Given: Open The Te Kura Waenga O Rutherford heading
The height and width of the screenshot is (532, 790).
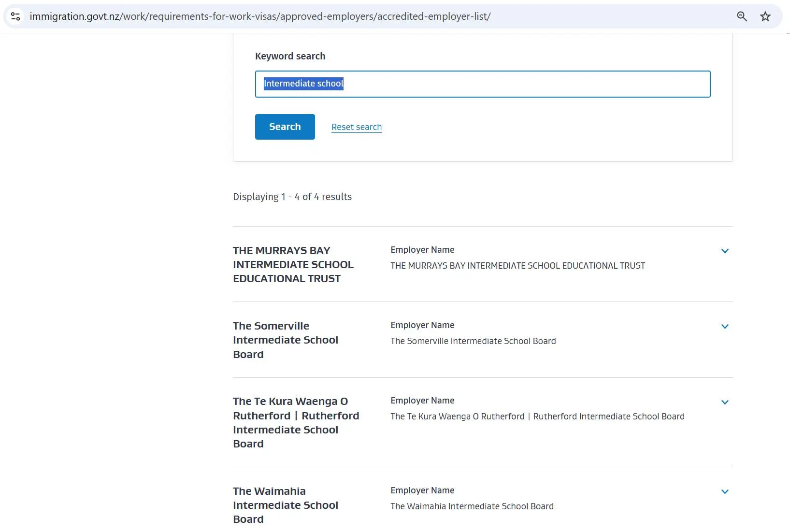Looking at the screenshot, I should [296, 422].
